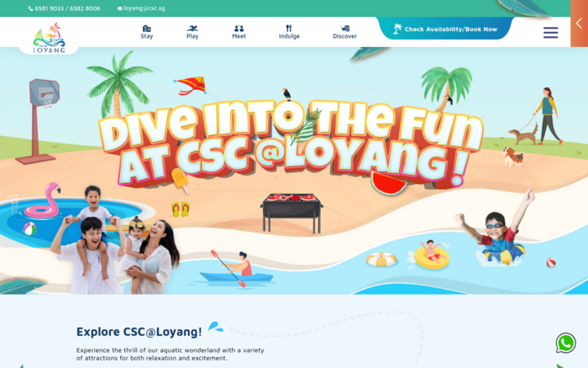The image size is (588, 368).
Task: Click the Indulge menu label
Action: coord(289,36)
